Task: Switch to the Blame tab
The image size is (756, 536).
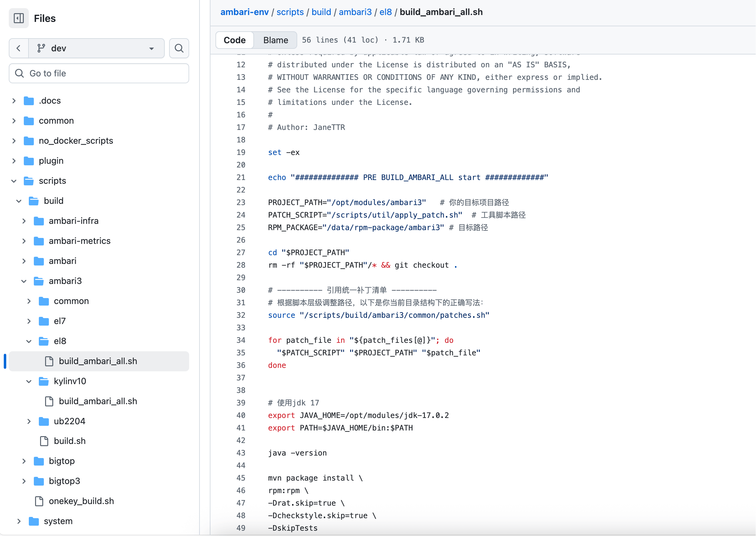Action: tap(275, 40)
